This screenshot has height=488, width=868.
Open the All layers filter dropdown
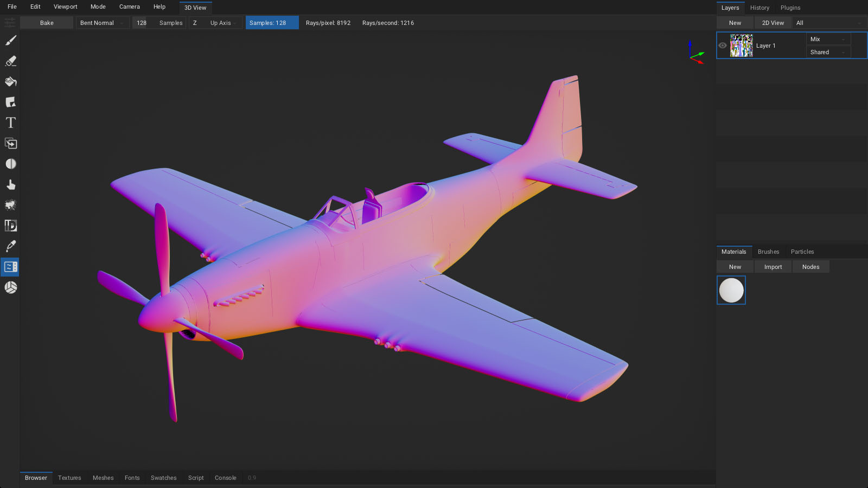828,23
